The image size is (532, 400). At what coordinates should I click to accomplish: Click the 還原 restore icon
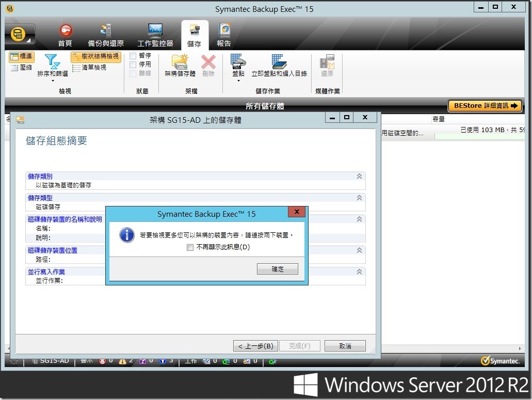point(327,62)
